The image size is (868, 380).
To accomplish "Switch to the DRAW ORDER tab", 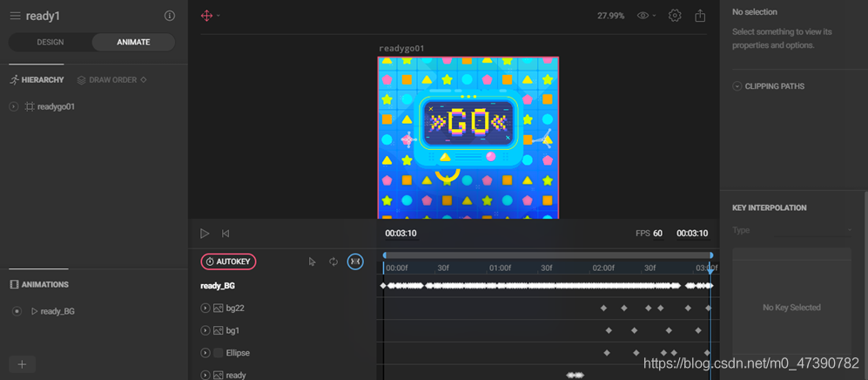I will [112, 80].
